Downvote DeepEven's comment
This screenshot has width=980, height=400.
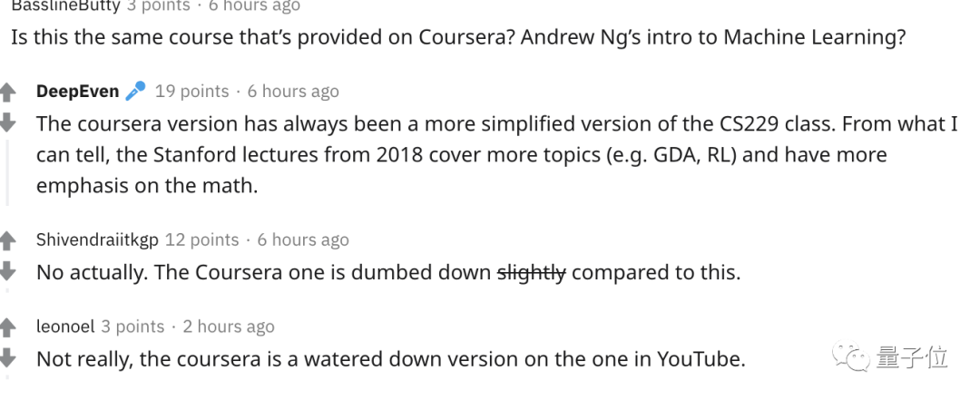coord(7,122)
